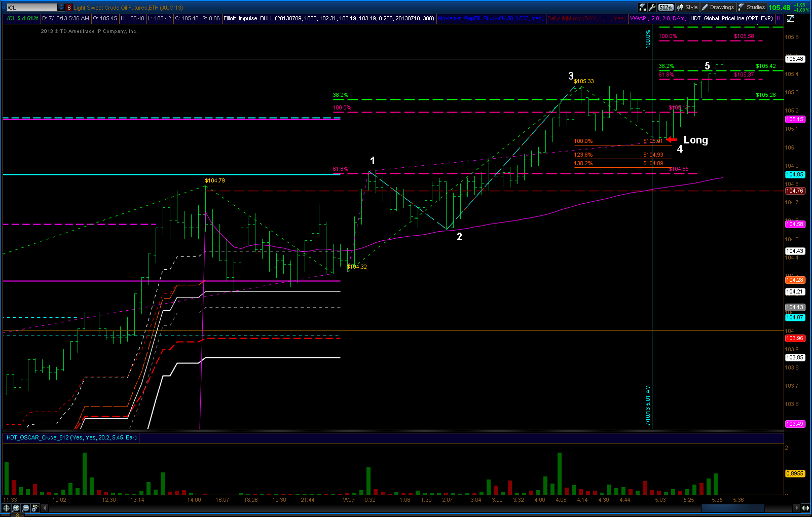Open the drawing set icon in the bottom toolbar

pyautogui.click(x=35, y=507)
